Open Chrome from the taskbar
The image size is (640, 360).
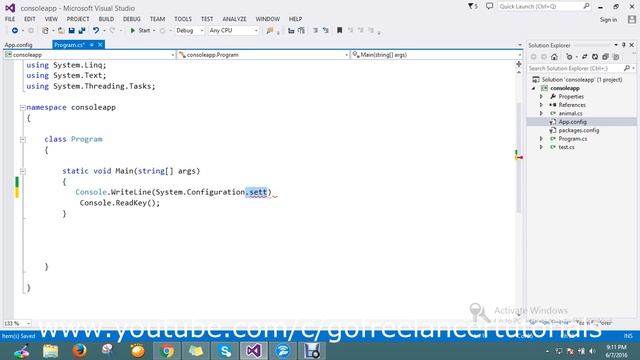(167, 351)
